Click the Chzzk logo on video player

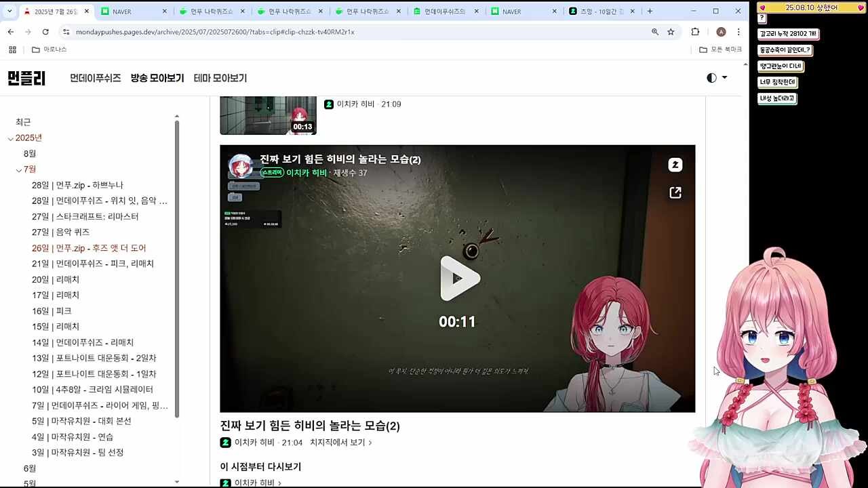pyautogui.click(x=675, y=165)
